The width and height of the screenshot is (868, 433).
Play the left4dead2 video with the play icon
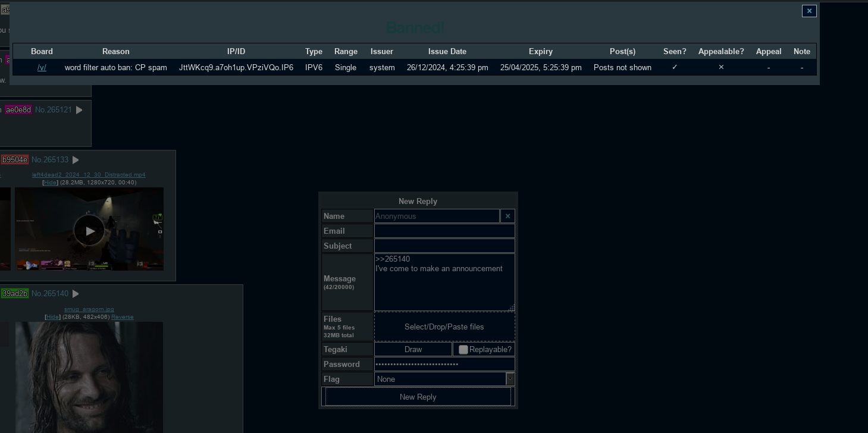click(89, 230)
